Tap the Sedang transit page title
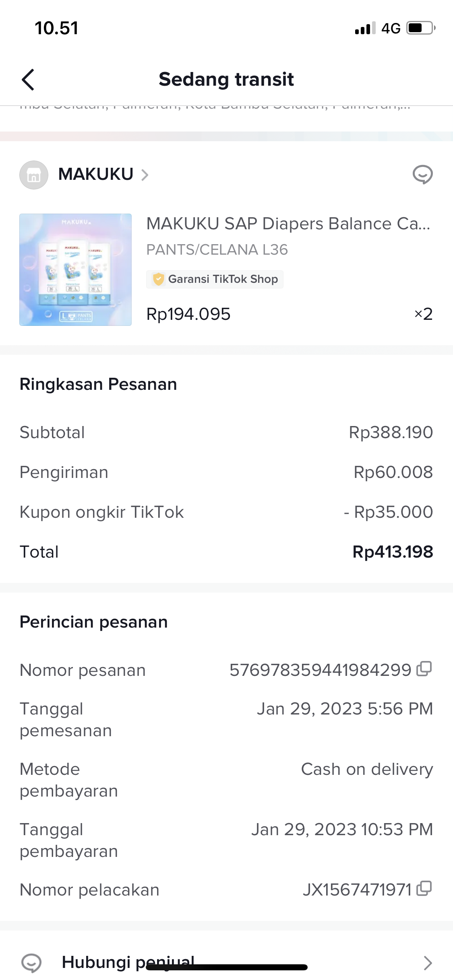The width and height of the screenshot is (453, 980). point(226,79)
